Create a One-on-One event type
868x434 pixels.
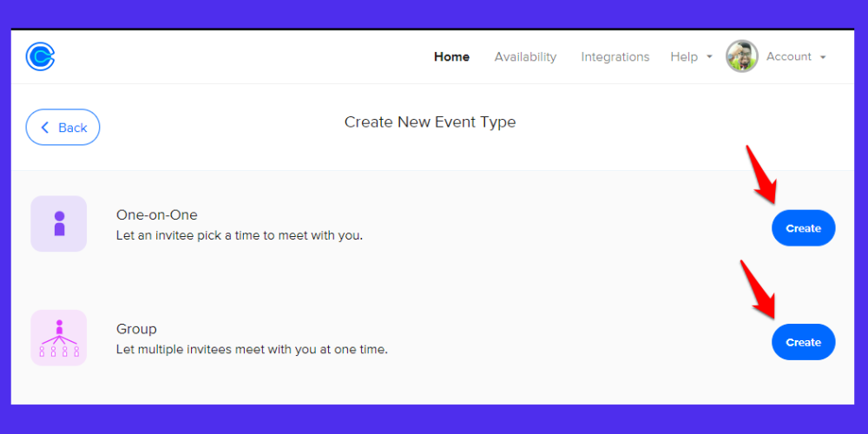[x=803, y=228]
